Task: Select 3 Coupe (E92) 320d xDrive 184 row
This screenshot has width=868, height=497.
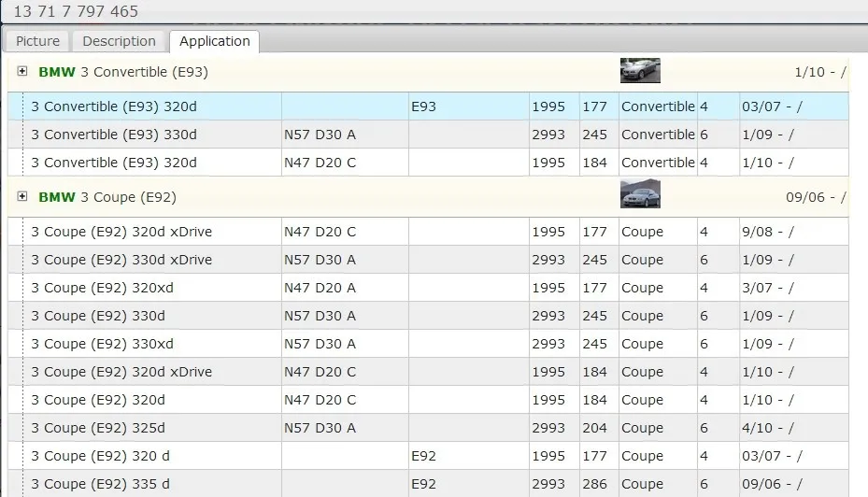Action: 428,372
